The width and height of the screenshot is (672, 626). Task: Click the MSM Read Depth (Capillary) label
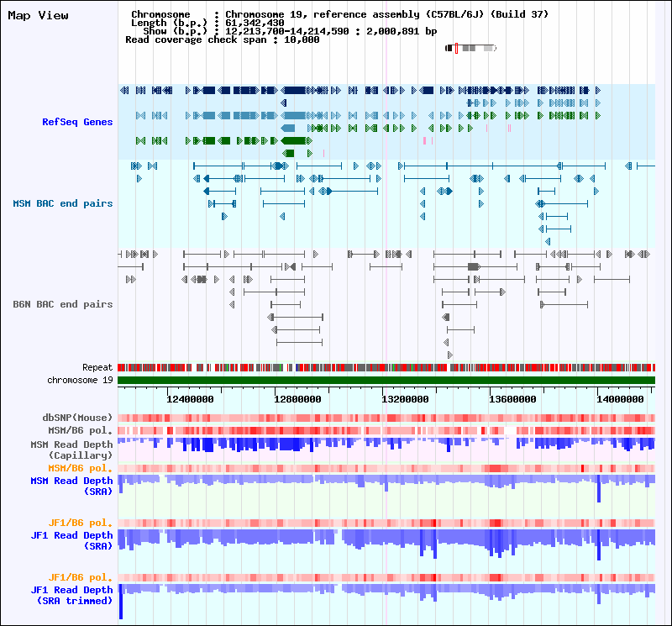pyautogui.click(x=71, y=450)
